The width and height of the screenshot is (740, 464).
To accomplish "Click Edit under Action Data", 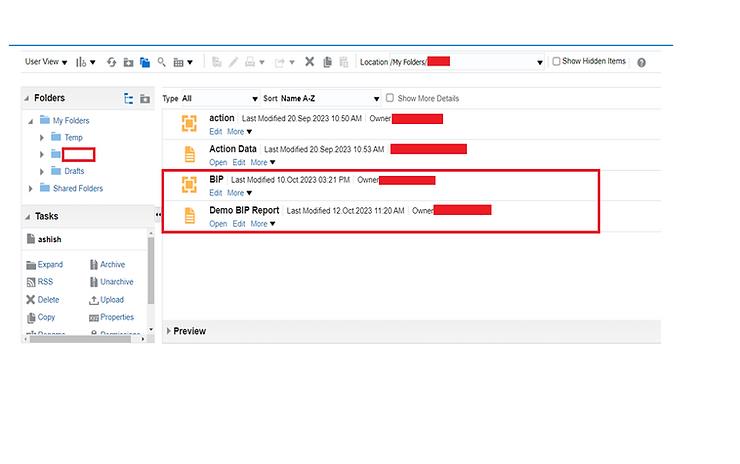I will [x=239, y=162].
